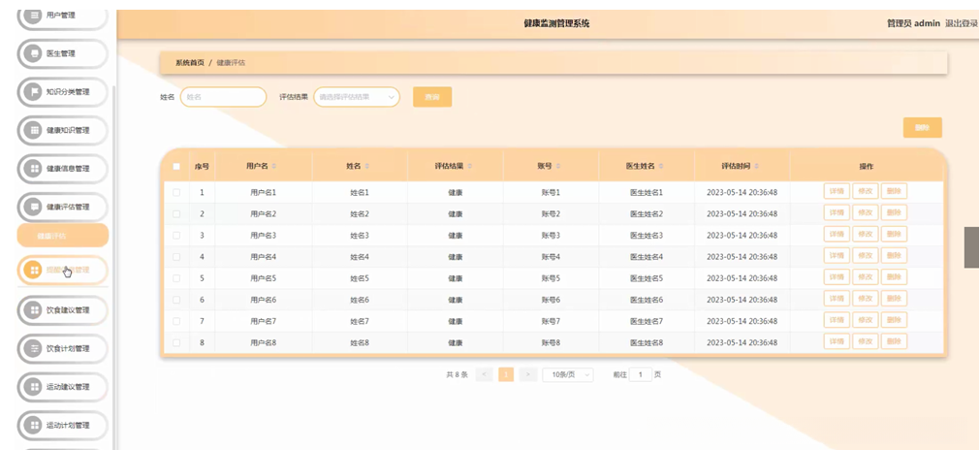Click the 医生管理 sidebar icon
This screenshot has width=980, height=450.
(33, 53)
